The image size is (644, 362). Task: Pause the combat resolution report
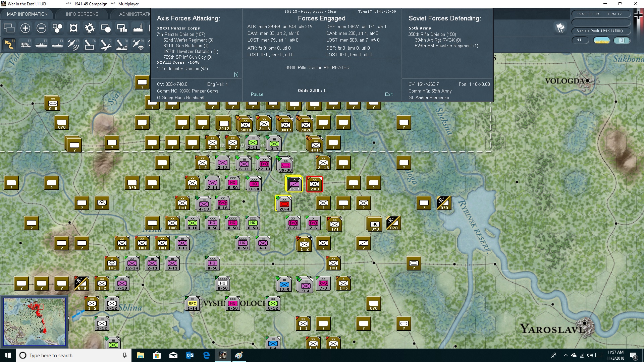pos(257,94)
